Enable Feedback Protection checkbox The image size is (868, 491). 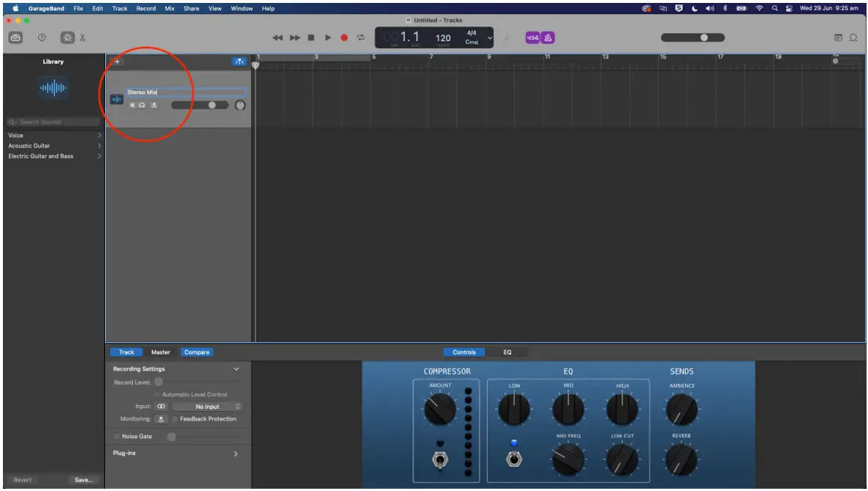pos(176,418)
